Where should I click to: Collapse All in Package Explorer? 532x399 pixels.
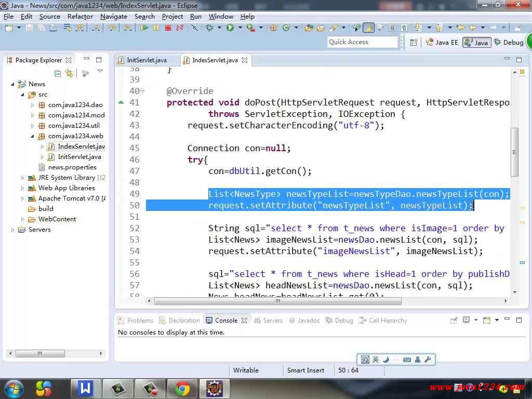57,73
